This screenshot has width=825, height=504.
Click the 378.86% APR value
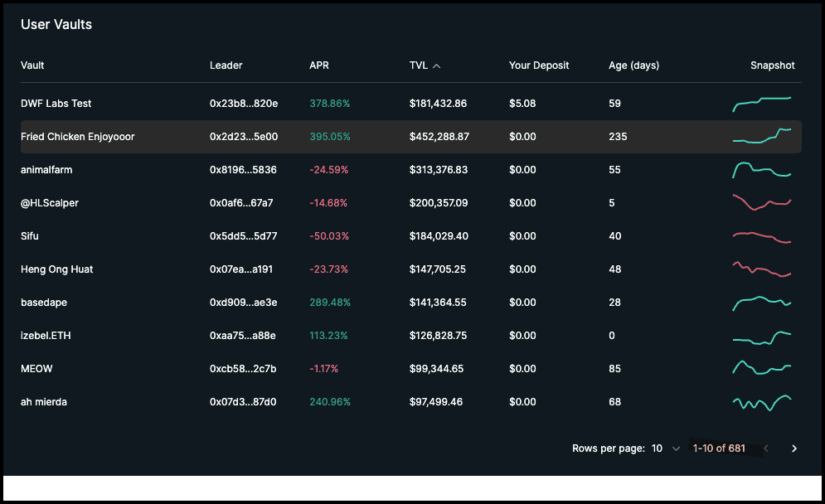(329, 104)
